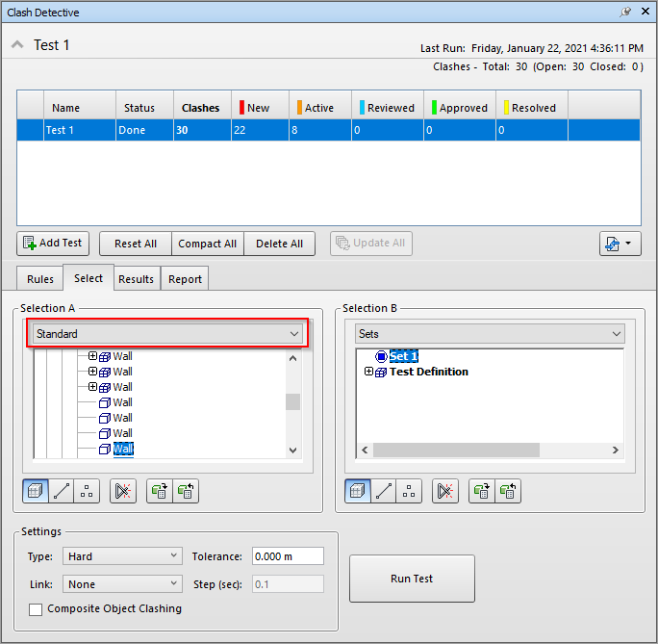Click the pin auto-hide icon in title bar
658x644 pixels.
[x=625, y=12]
